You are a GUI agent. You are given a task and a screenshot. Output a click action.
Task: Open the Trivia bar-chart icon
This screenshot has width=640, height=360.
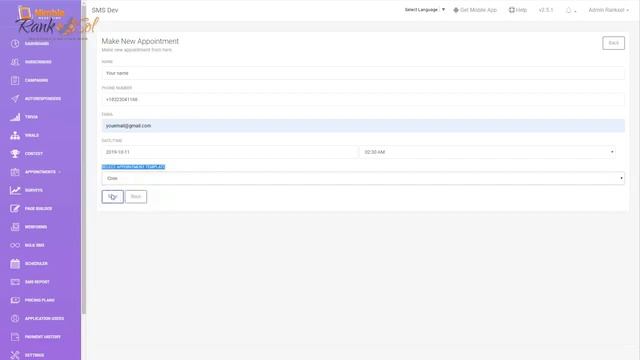[x=15, y=117]
